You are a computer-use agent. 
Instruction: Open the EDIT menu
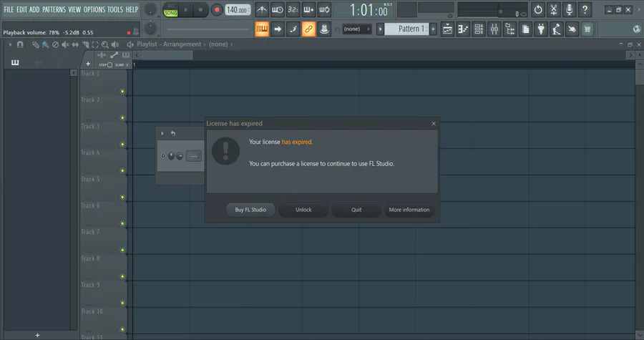tap(21, 9)
